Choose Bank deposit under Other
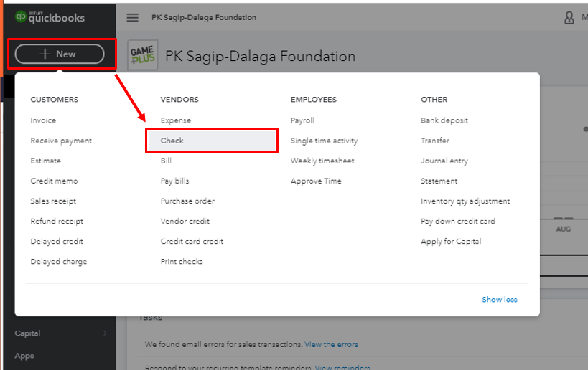The image size is (588, 370). pos(444,120)
